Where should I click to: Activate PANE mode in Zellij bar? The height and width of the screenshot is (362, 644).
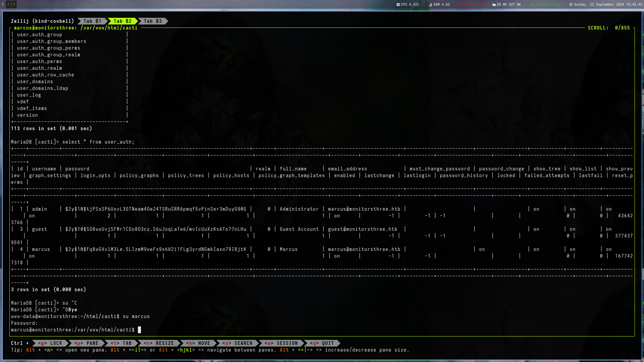(86, 343)
